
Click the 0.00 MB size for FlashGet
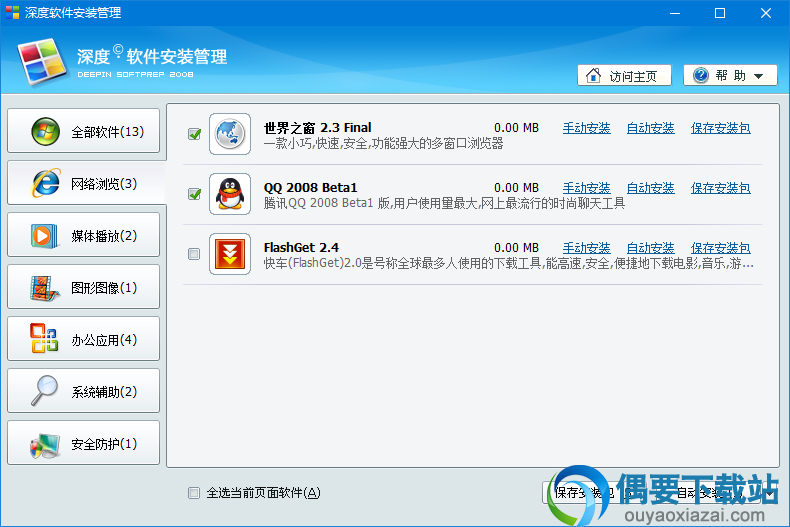[x=516, y=248]
